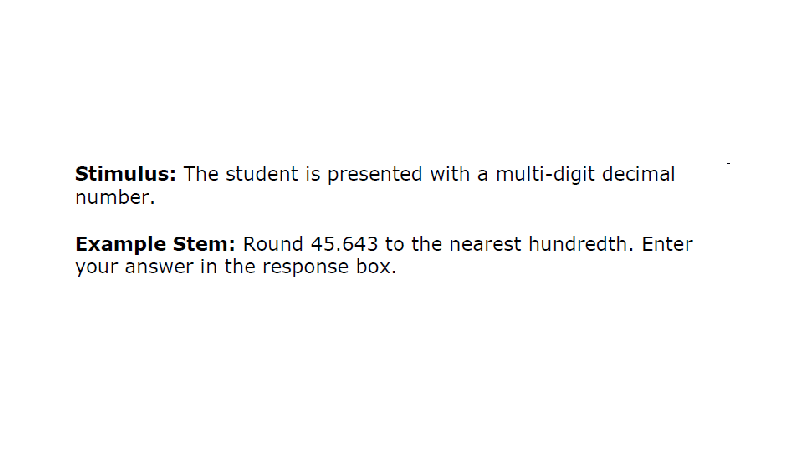800x450 pixels.
Task: Click the word number. on second line
Action: [x=115, y=197]
